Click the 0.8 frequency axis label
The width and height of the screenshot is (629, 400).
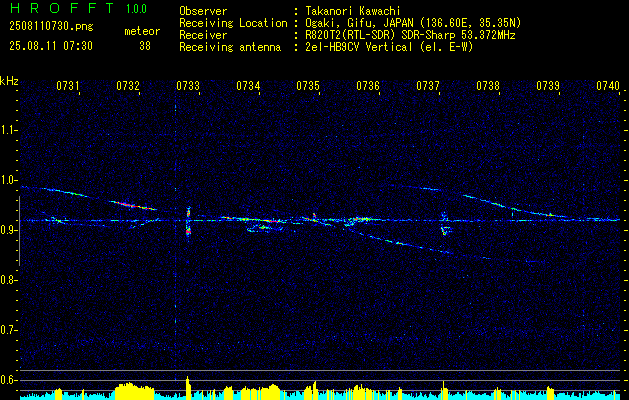9,280
